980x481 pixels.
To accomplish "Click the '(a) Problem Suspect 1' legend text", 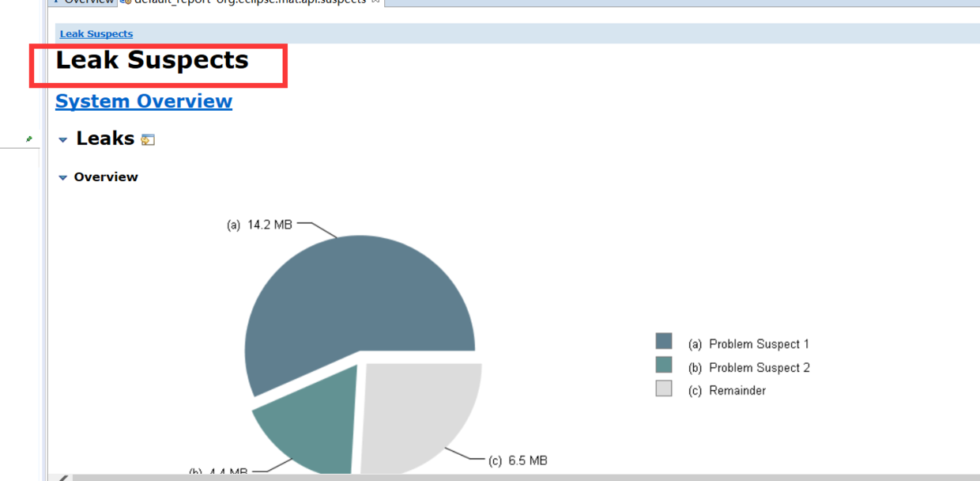I will (x=748, y=344).
